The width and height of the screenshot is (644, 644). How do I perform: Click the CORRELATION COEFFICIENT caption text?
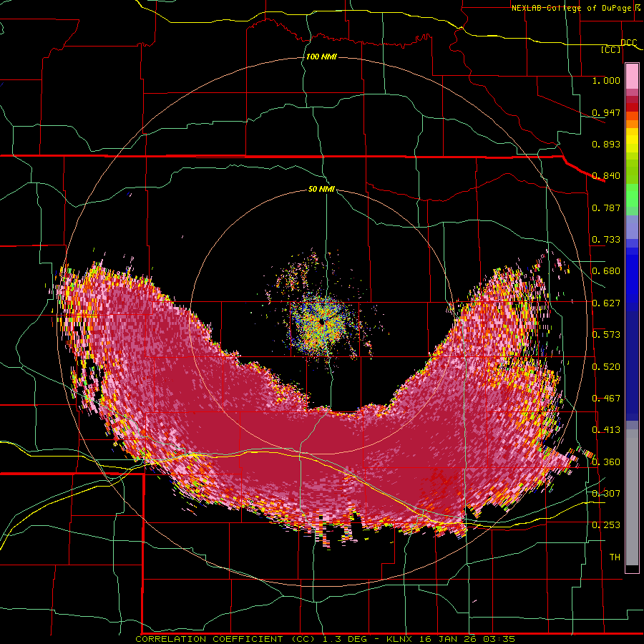point(209,639)
